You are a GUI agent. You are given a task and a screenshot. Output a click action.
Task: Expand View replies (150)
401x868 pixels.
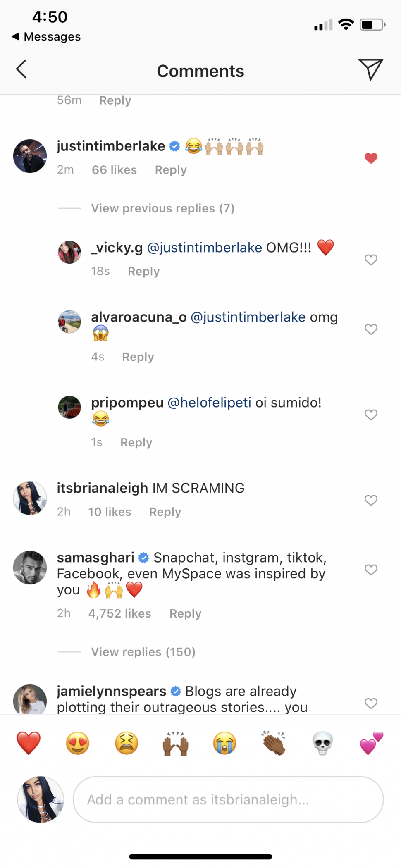143,652
